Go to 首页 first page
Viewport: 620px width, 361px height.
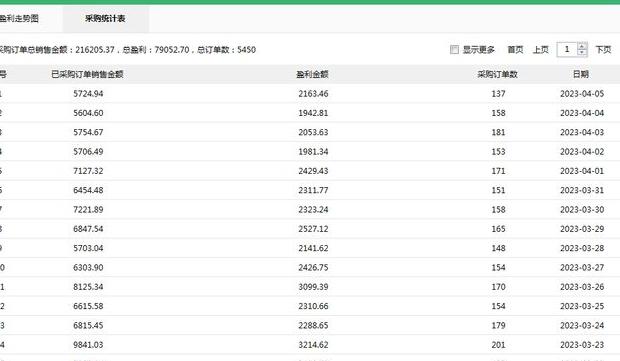click(515, 49)
